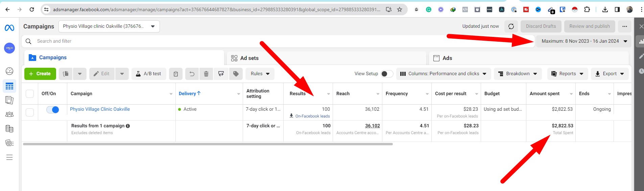Sort by Cost per result column header
Screen dimensions: 644x191
pos(451,94)
